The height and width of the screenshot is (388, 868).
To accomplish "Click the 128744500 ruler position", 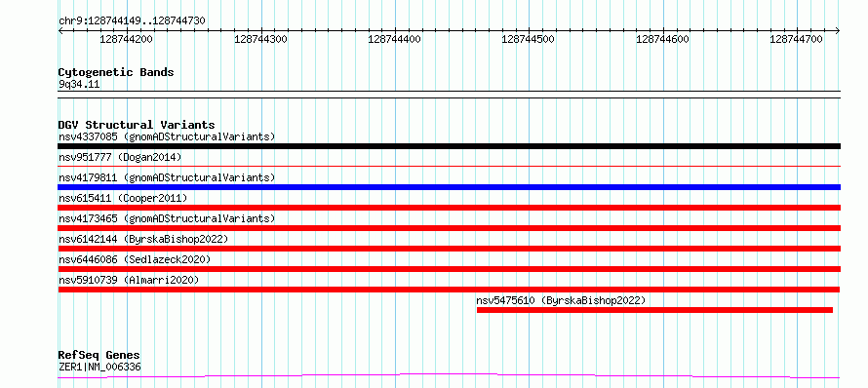I will coord(528,39).
